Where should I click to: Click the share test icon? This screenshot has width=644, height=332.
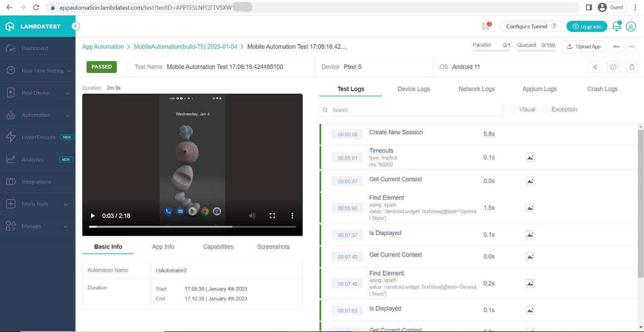point(594,67)
